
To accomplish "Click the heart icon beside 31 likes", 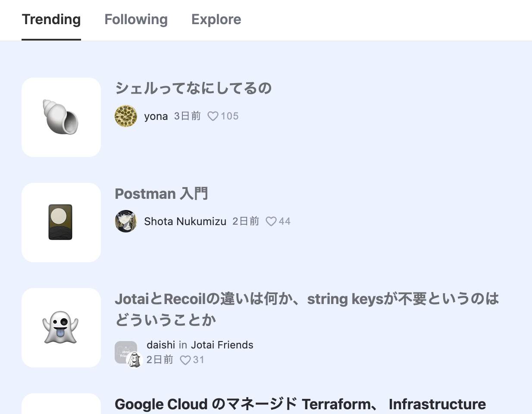I will pyautogui.click(x=185, y=360).
